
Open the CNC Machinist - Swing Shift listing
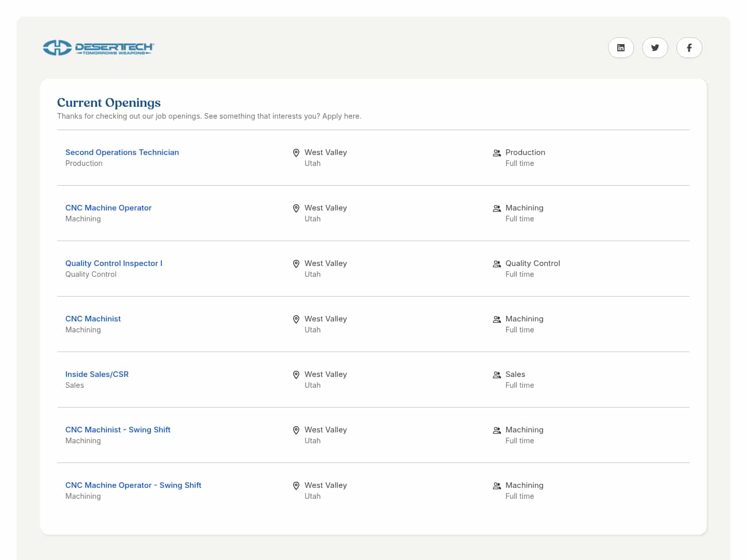point(118,429)
